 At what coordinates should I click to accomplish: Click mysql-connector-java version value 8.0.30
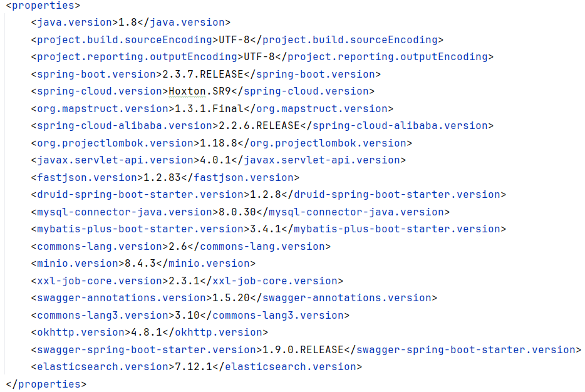pyautogui.click(x=237, y=212)
